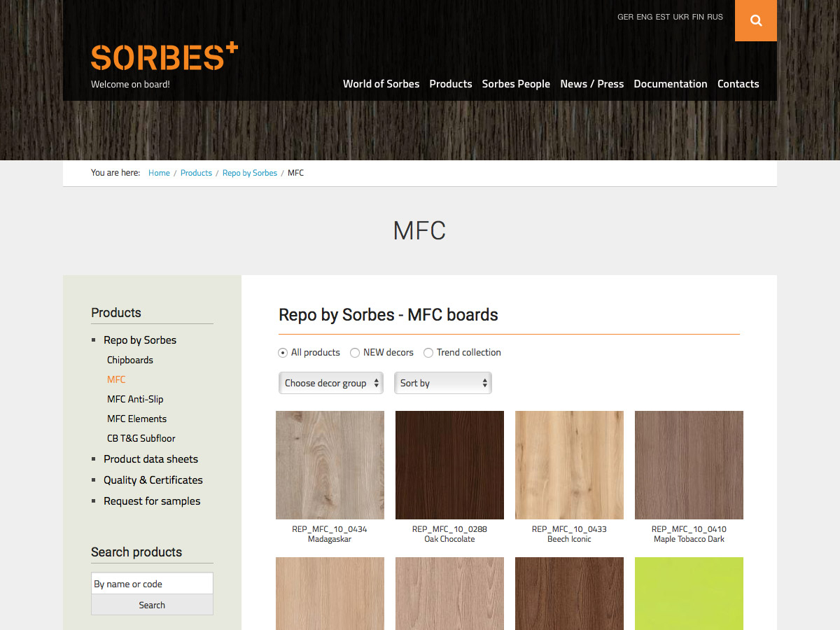This screenshot has width=840, height=630.
Task: Select the All products radio button
Action: pyautogui.click(x=283, y=353)
